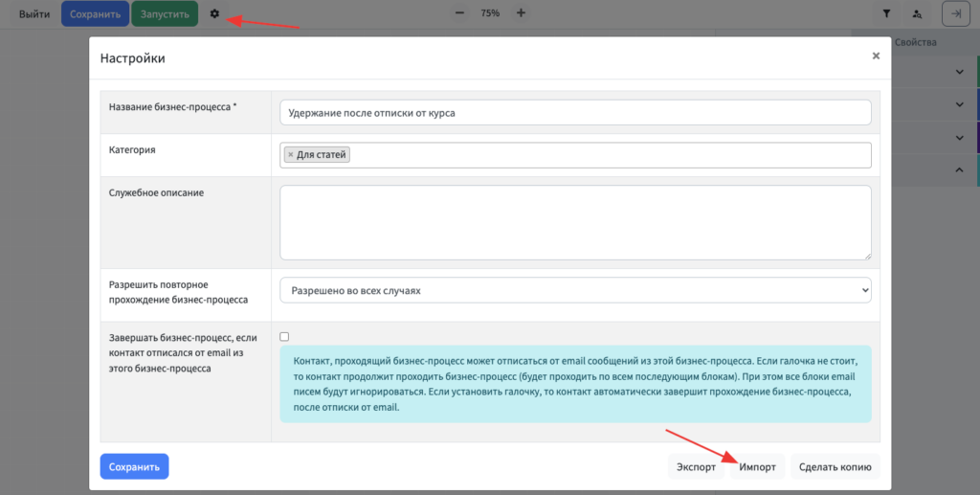
Task: Enable checkbox to finish process on unsubscribe
Action: pyautogui.click(x=284, y=337)
